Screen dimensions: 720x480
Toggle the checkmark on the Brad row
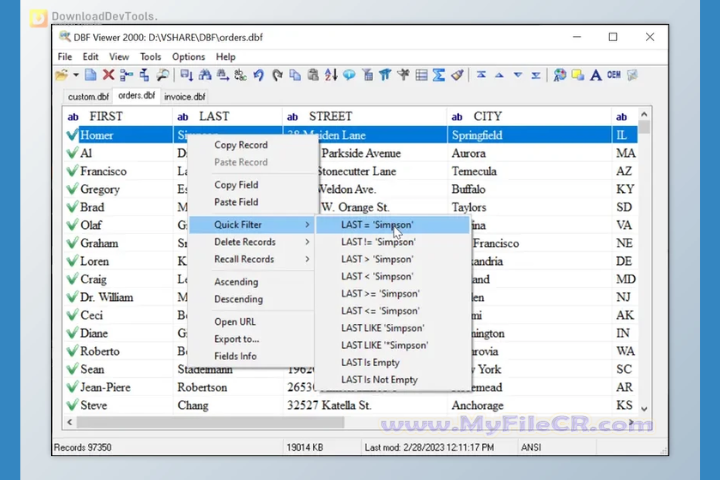pos(72,207)
